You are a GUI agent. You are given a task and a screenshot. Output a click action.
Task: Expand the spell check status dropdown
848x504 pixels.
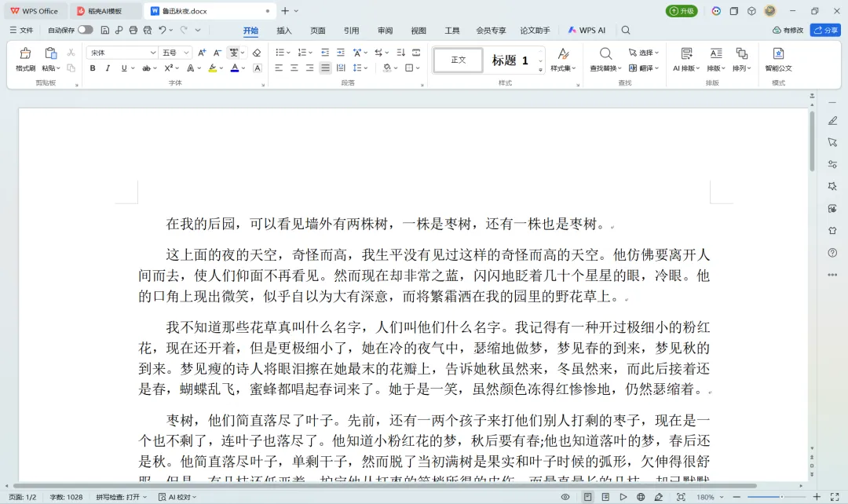click(x=145, y=497)
